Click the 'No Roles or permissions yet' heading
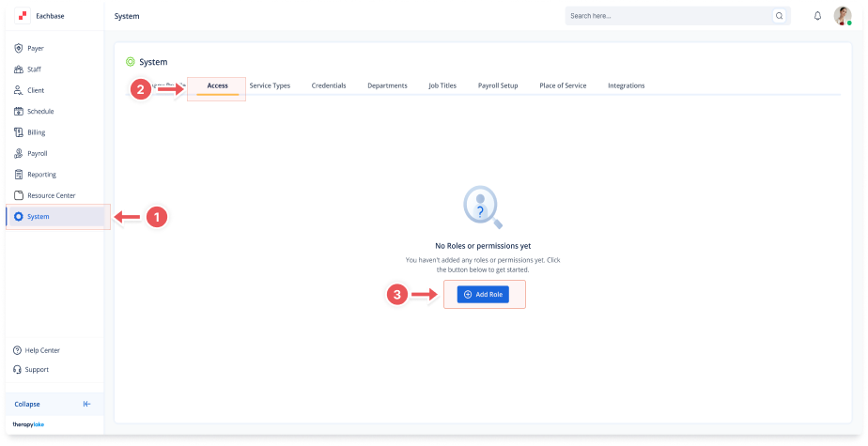 pyautogui.click(x=483, y=246)
